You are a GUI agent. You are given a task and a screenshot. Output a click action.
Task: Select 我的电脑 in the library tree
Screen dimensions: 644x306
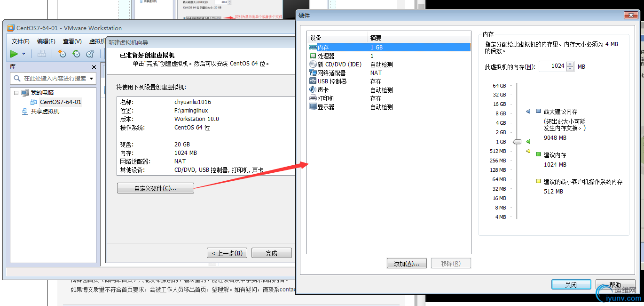click(42, 93)
